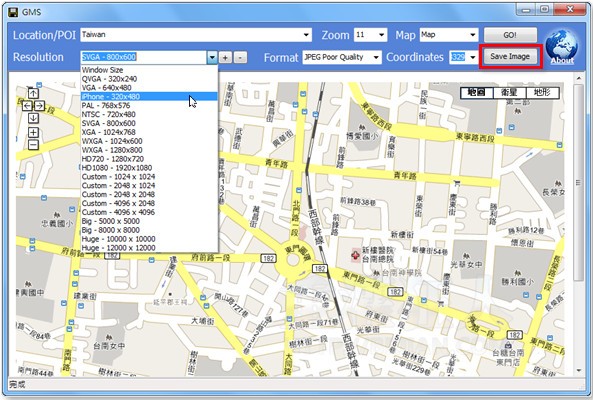The image size is (593, 400).
Task: Click the Save Image button
Action: (510, 57)
